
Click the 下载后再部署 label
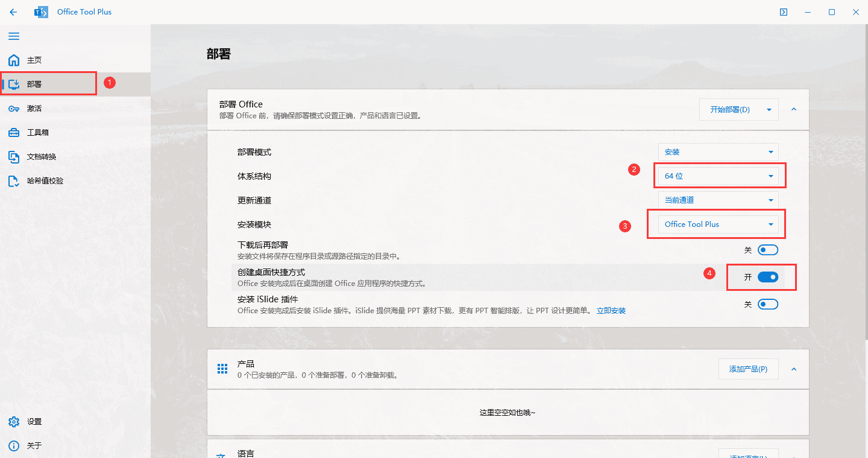pyautogui.click(x=263, y=246)
